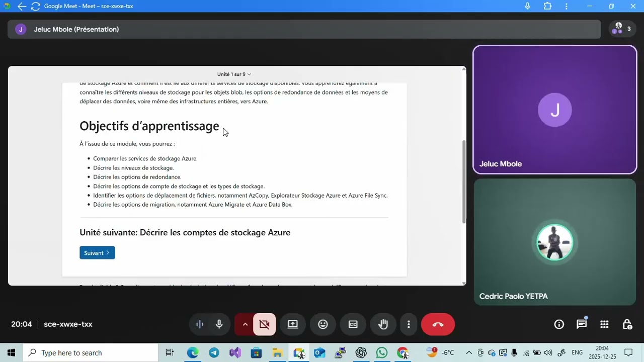Screen dimensions: 644x362
Task: Open Task View on the taskbar
Action: [x=170, y=352]
